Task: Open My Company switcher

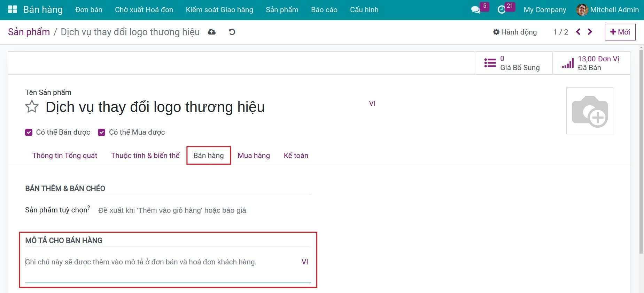Action: (x=545, y=10)
